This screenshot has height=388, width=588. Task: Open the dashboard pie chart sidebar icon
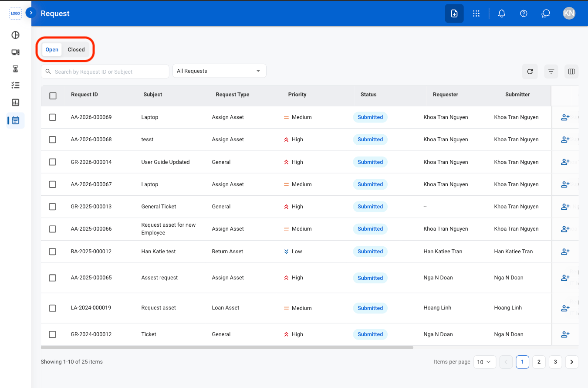pyautogui.click(x=15, y=35)
